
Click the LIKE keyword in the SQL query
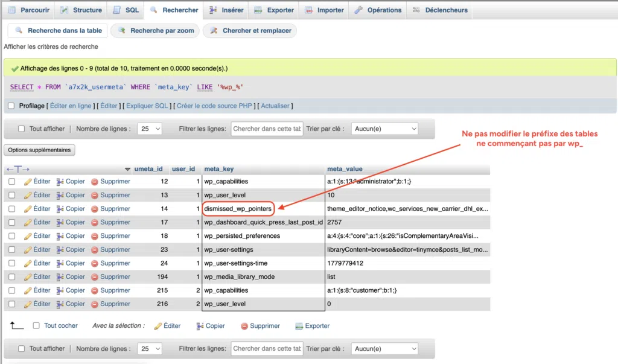205,87
